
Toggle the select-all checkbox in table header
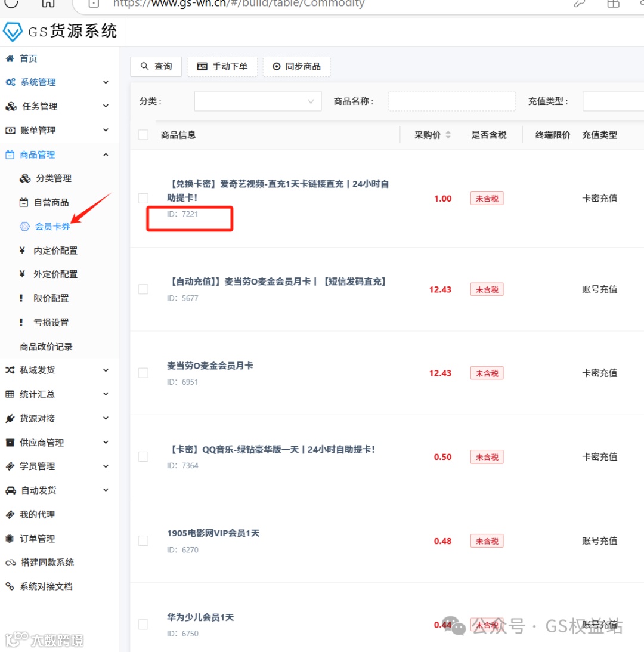tap(143, 135)
